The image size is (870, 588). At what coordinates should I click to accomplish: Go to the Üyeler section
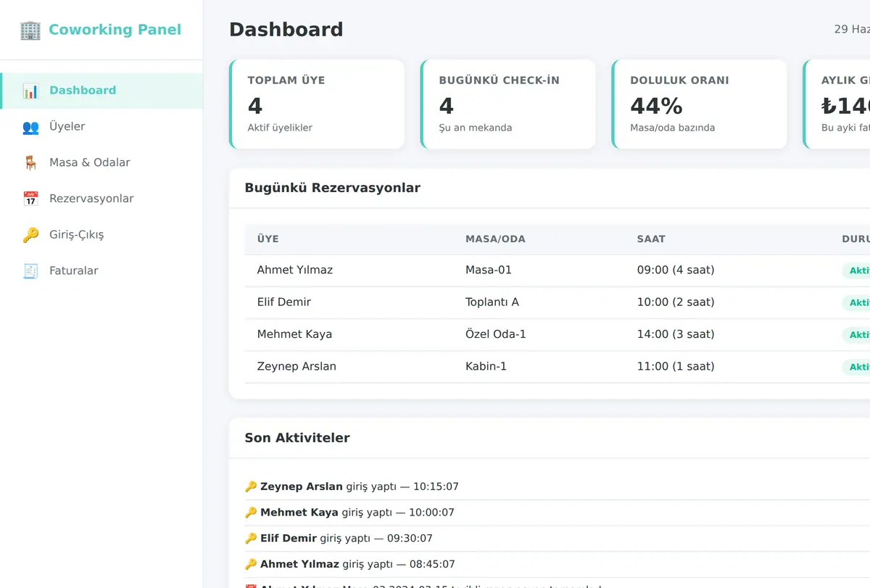[101, 127]
